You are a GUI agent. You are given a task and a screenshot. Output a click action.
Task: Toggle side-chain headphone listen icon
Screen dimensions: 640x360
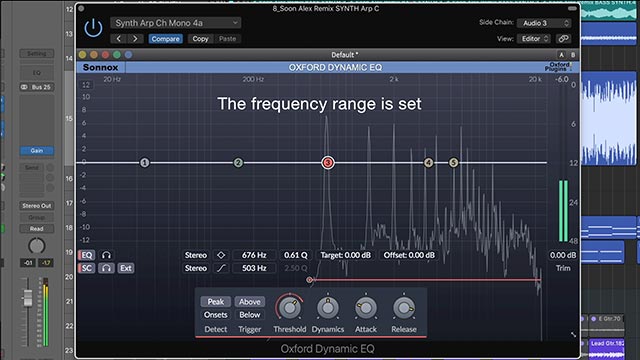point(106,268)
